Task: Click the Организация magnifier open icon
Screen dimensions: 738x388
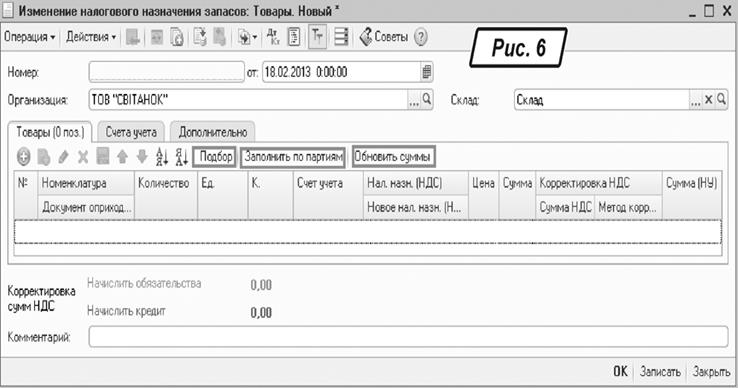Action: pyautogui.click(x=427, y=99)
